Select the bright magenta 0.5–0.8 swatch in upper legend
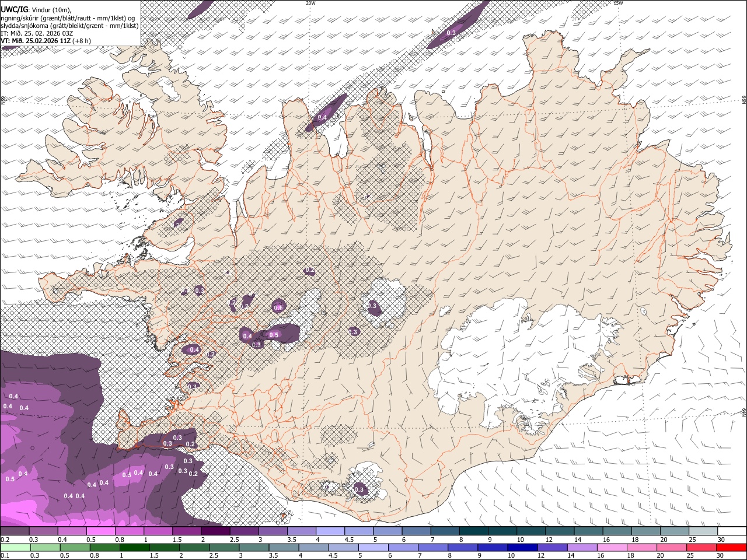The image size is (747, 560). point(101,531)
